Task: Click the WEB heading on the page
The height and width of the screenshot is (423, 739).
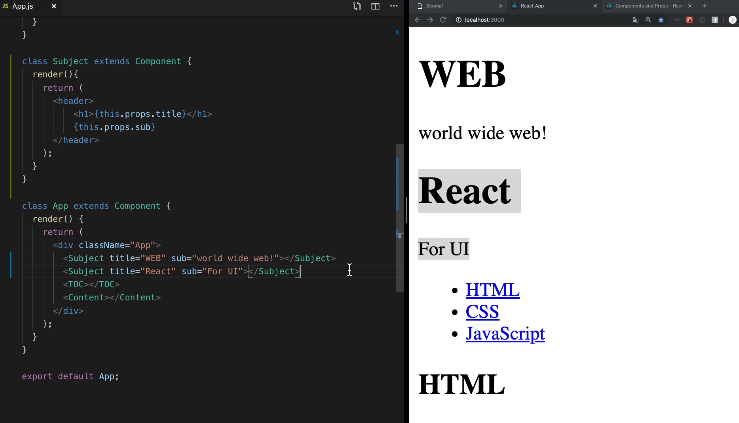Action: coord(462,74)
